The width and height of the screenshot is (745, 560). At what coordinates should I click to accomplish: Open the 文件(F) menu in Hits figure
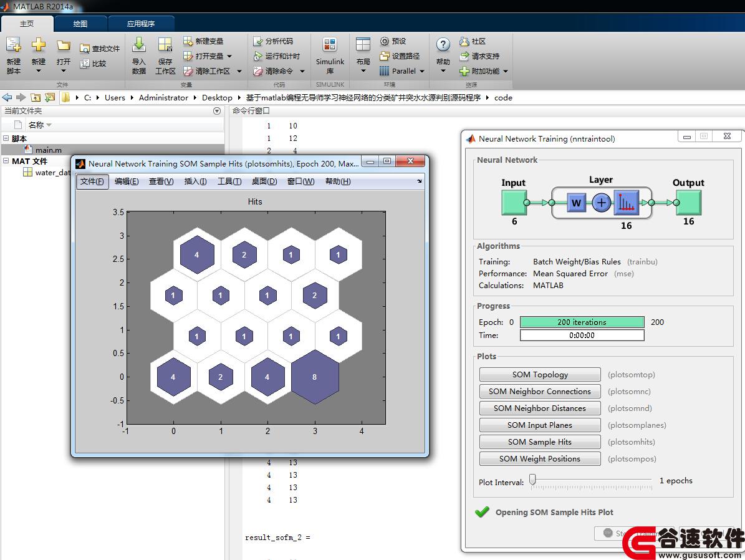tap(92, 181)
